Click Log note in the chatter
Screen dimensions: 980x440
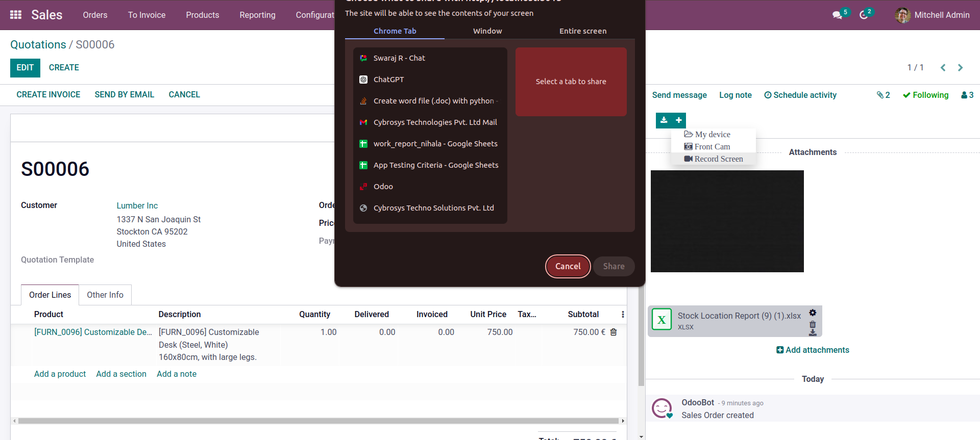pyautogui.click(x=736, y=95)
